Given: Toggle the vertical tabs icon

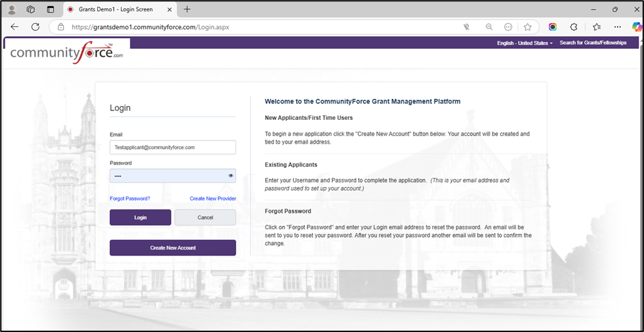Looking at the screenshot, I should [50, 9].
